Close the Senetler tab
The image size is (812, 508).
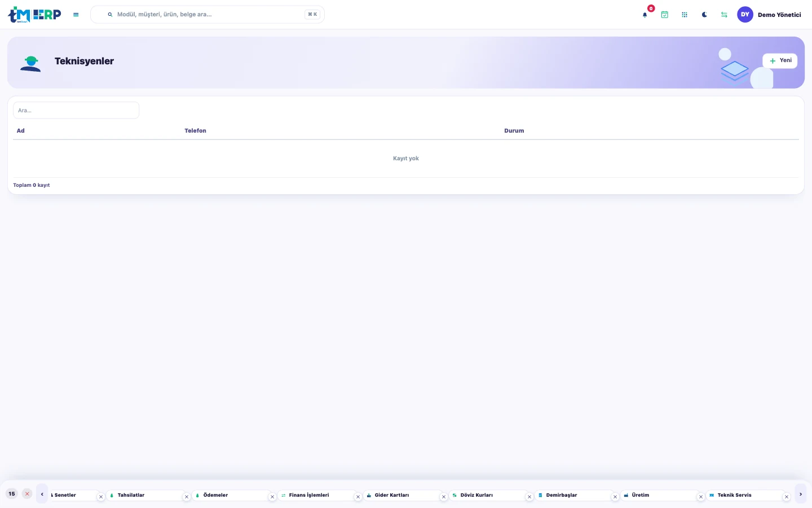point(101,497)
